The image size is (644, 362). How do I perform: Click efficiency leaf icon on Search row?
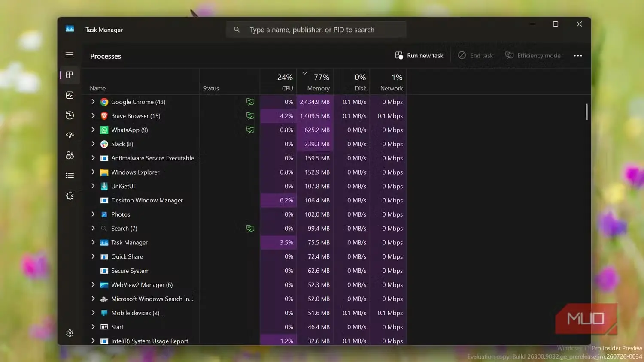(x=250, y=229)
